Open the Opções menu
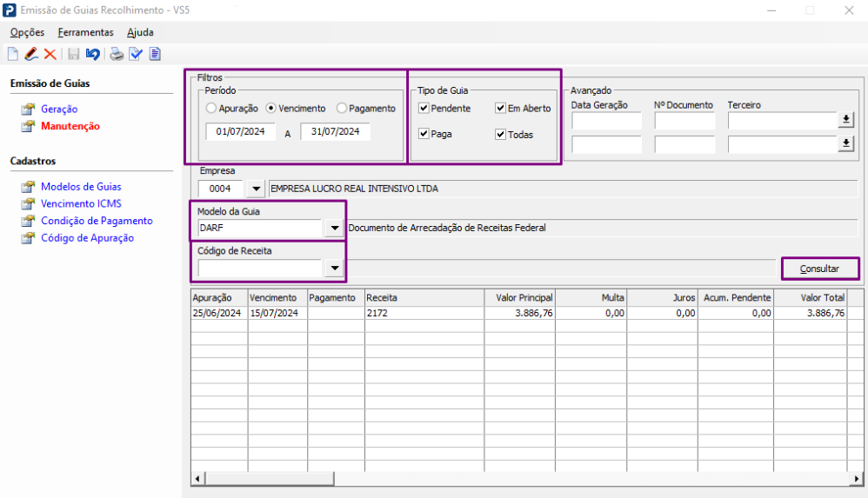The width and height of the screenshot is (868, 498). [x=27, y=32]
